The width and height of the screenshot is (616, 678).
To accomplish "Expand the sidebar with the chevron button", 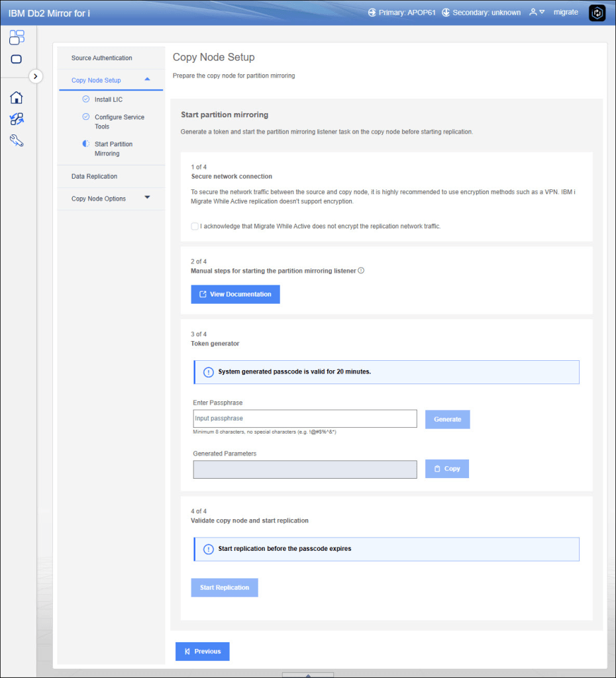I will [x=36, y=76].
